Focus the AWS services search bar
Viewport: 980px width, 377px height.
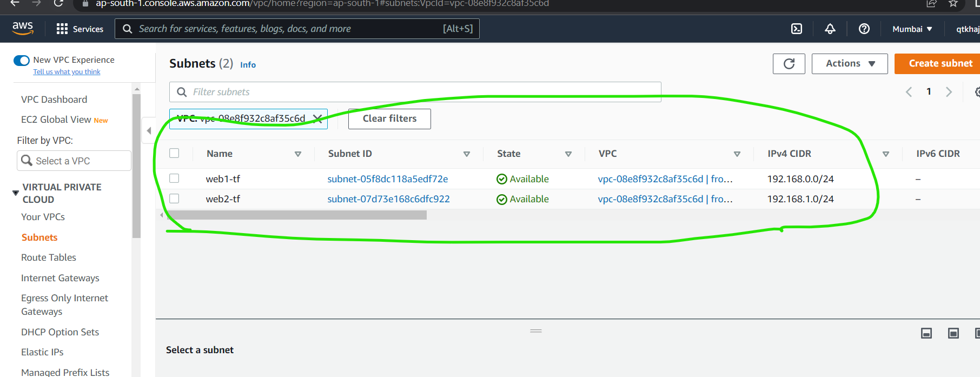[x=297, y=29]
